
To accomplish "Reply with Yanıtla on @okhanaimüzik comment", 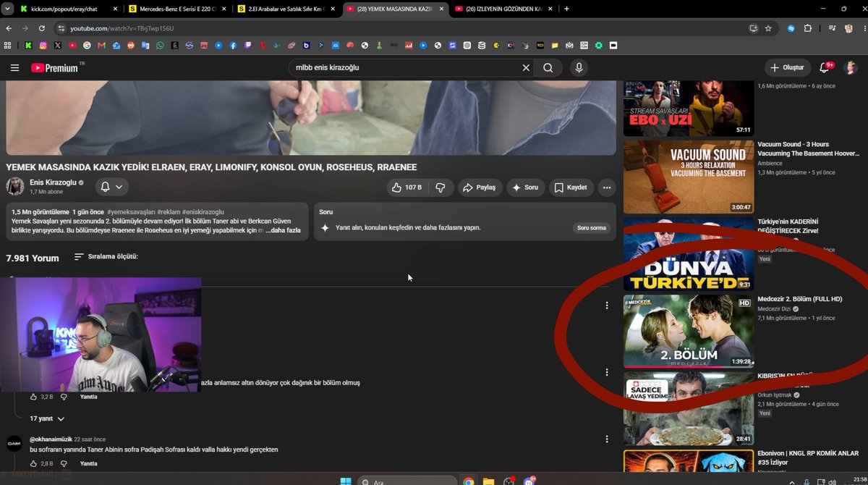I will click(x=88, y=463).
